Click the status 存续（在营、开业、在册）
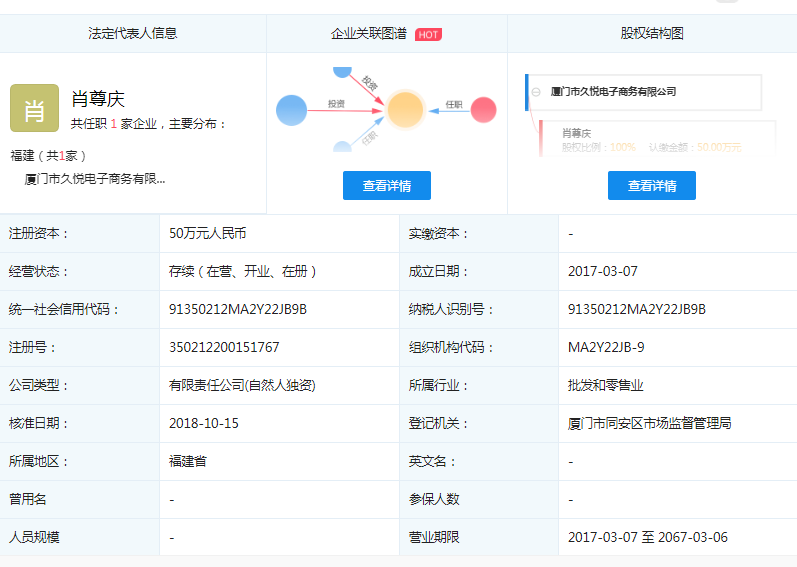This screenshot has height=567, width=797. pyautogui.click(x=242, y=271)
